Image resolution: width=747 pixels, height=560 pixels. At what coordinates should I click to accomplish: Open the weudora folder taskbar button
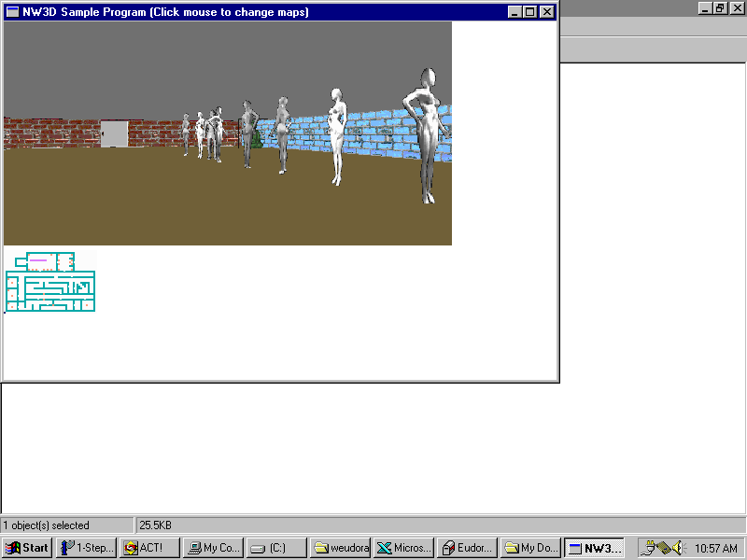(340, 548)
